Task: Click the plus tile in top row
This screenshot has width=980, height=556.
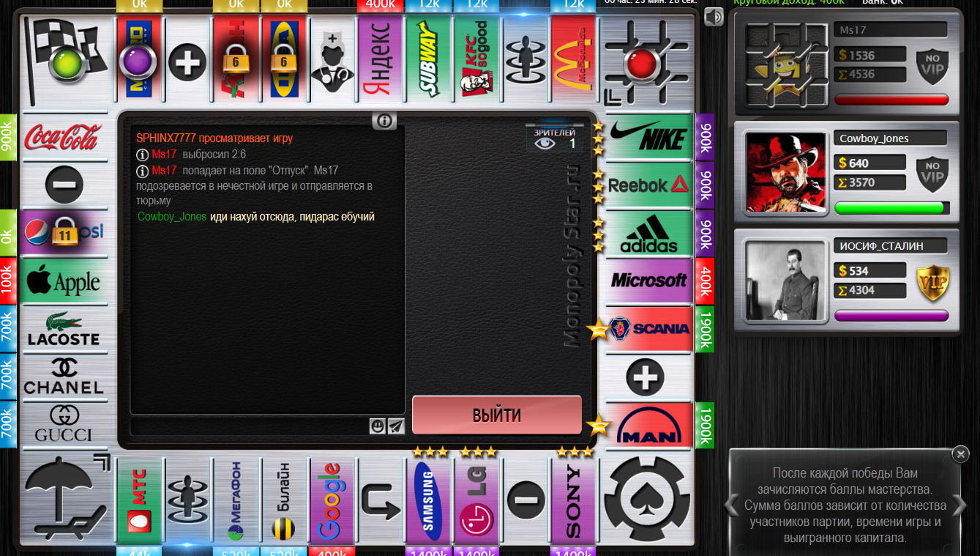Action: click(187, 61)
